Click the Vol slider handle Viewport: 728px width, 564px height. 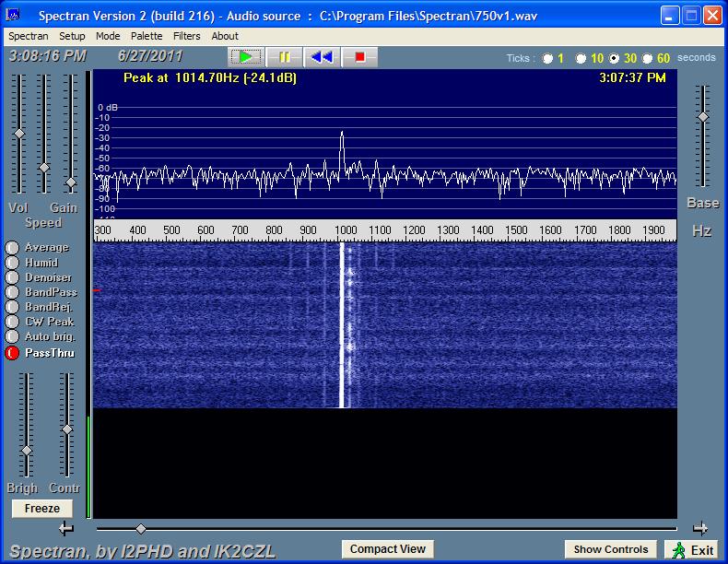(19, 135)
